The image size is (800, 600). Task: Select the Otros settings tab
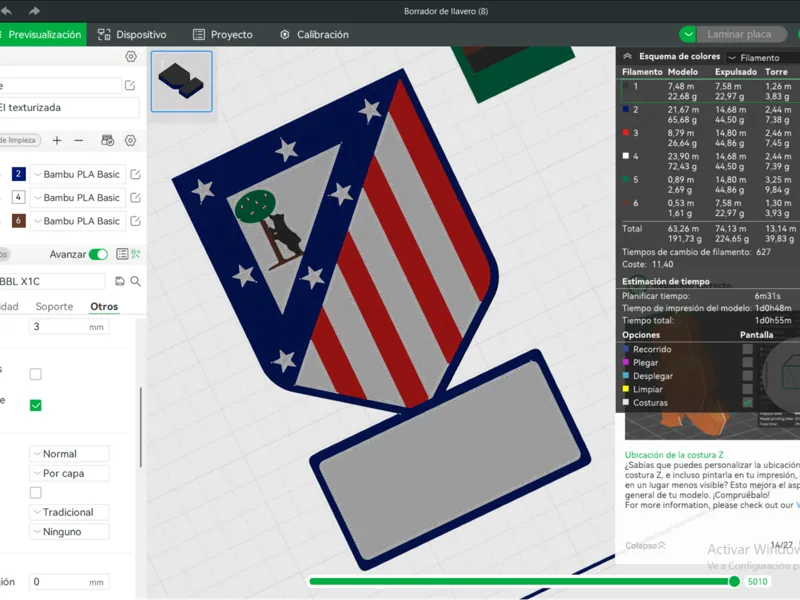[x=104, y=307]
